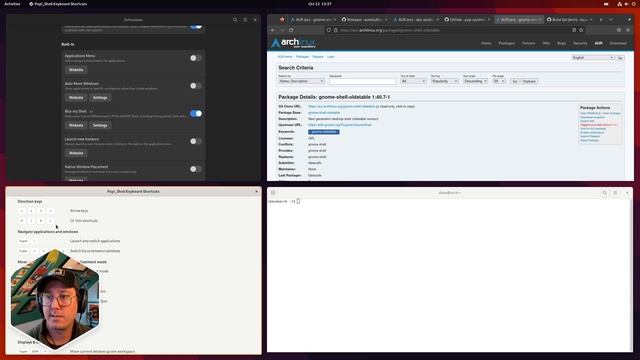Viewport: 640px width, 360px height.
Task: Open the Extensions window hamburger menu
Action: tap(245, 20)
